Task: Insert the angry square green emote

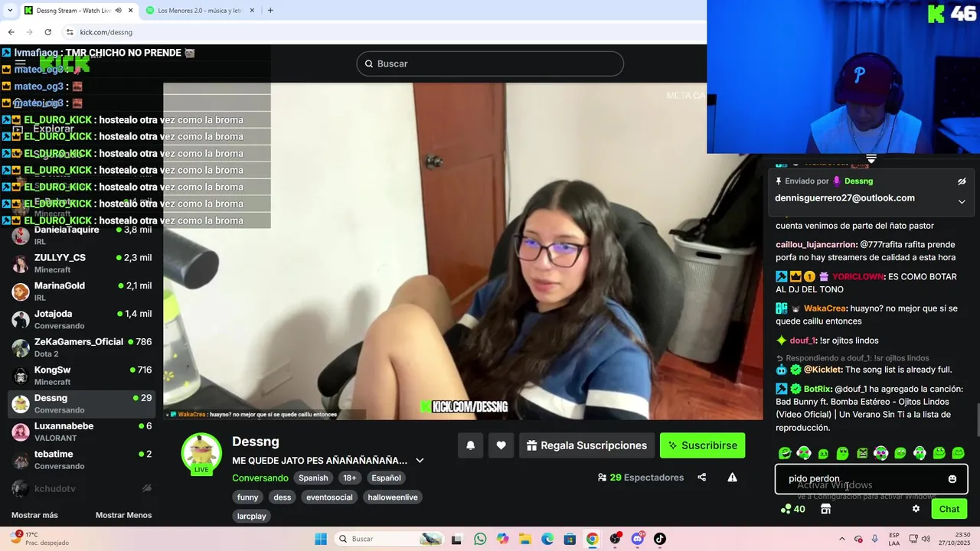Action: pos(862,453)
